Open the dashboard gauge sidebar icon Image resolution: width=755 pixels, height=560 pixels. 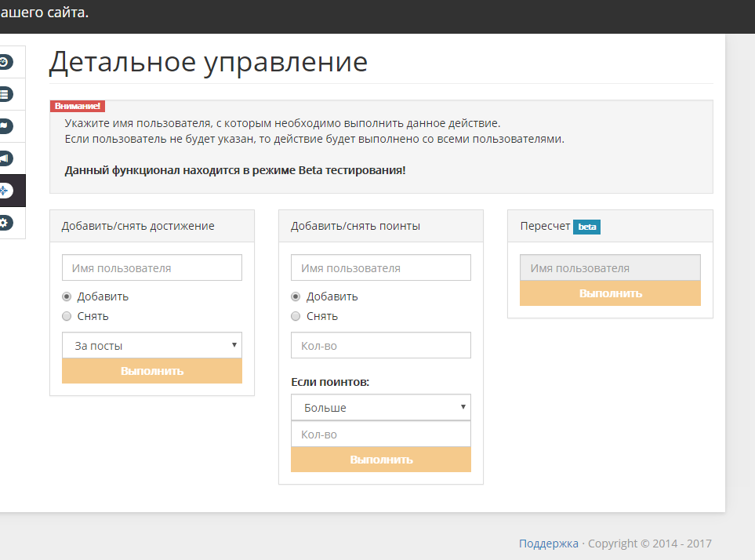click(x=5, y=62)
